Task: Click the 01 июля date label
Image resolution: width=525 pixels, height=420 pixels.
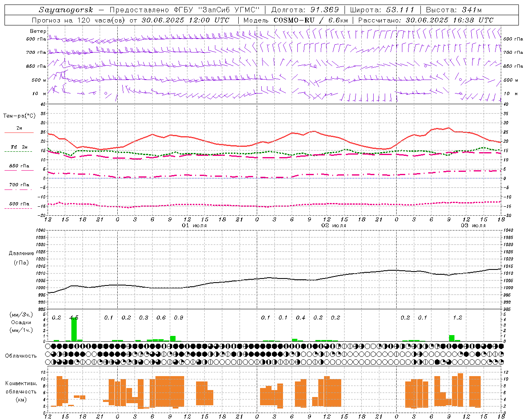Action: [x=194, y=226]
